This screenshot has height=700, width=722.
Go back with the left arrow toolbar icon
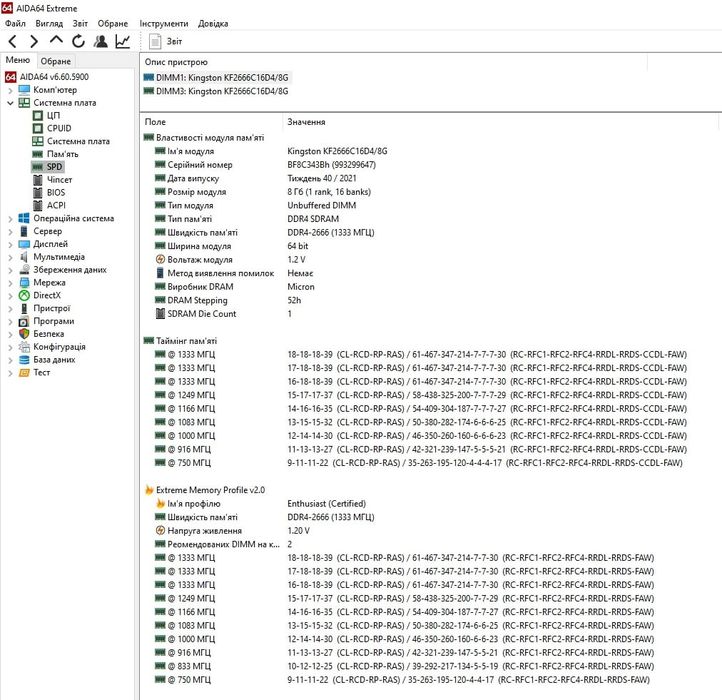(13, 41)
